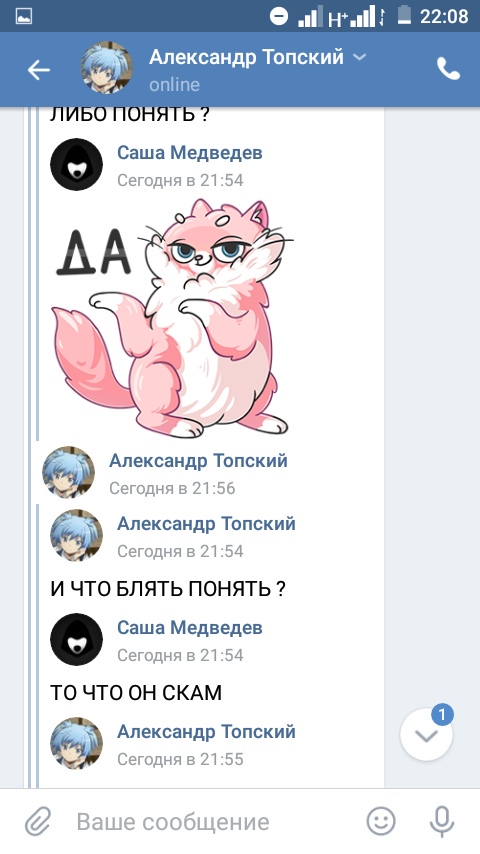The image size is (480, 854).
Task: Expand chat menu chevron beside Александр Топский
Action: pyautogui.click(x=360, y=57)
